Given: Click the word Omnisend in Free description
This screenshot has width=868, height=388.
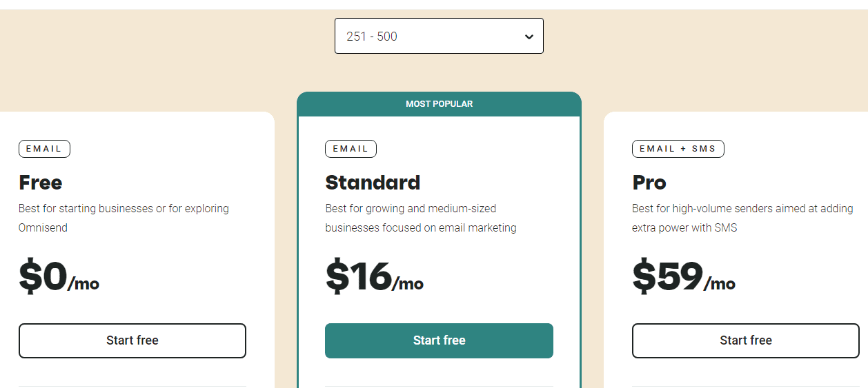Looking at the screenshot, I should [43, 227].
